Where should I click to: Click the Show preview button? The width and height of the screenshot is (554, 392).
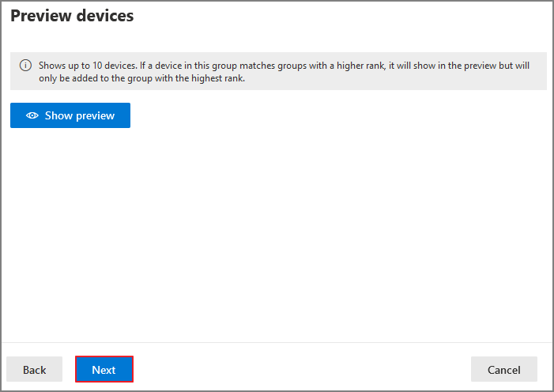[70, 115]
